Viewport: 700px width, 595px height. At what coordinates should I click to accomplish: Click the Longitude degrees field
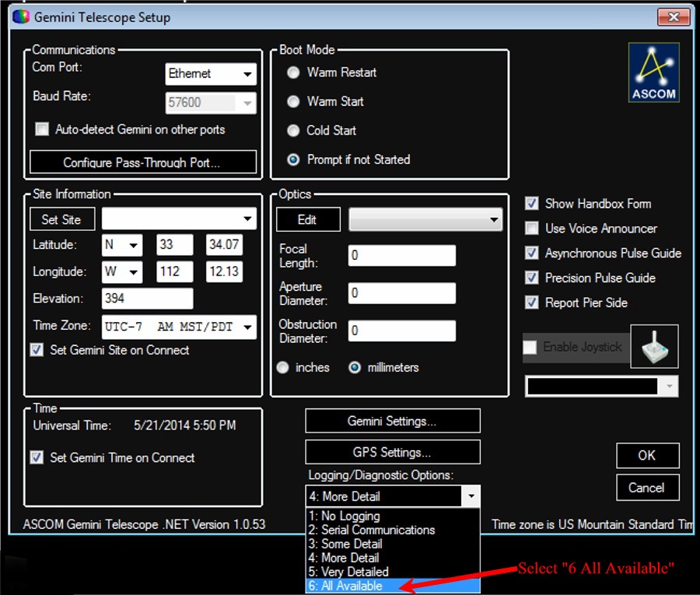click(x=174, y=271)
